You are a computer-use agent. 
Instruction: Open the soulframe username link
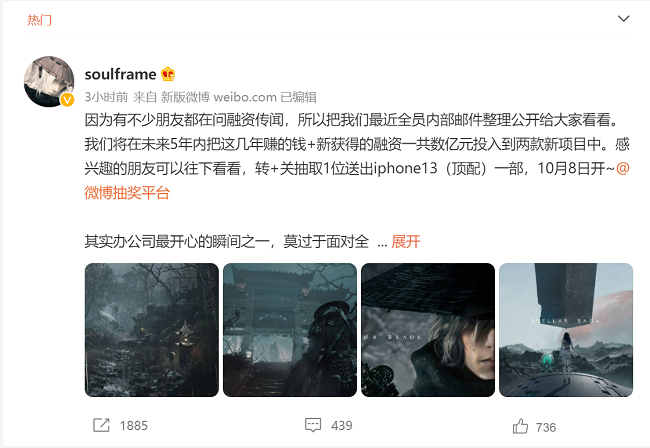[120, 74]
